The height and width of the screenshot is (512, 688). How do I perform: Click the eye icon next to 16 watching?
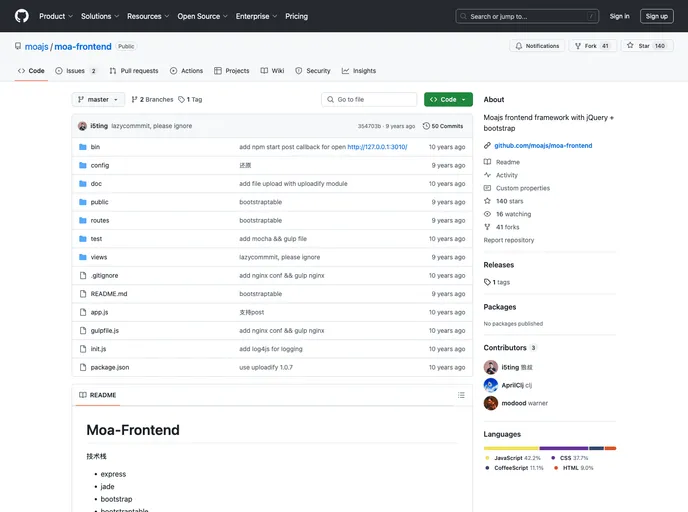(x=487, y=214)
